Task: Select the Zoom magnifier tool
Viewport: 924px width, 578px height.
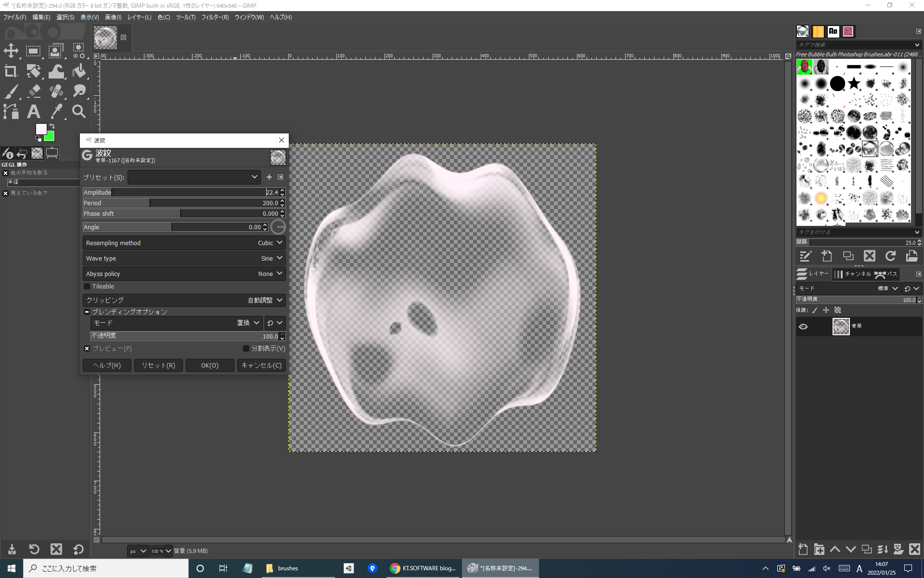Action: pos(79,112)
